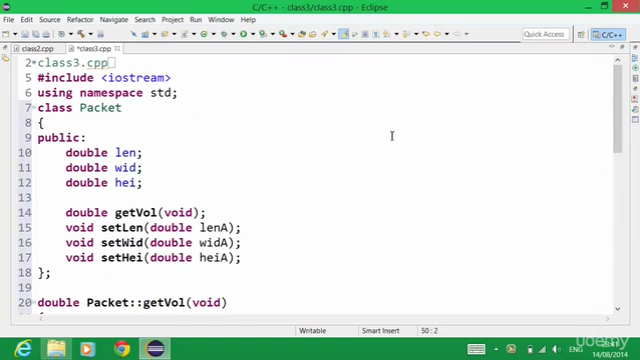The height and width of the screenshot is (360, 640).
Task: Close the class3.cpp tab
Action: tap(117, 48)
